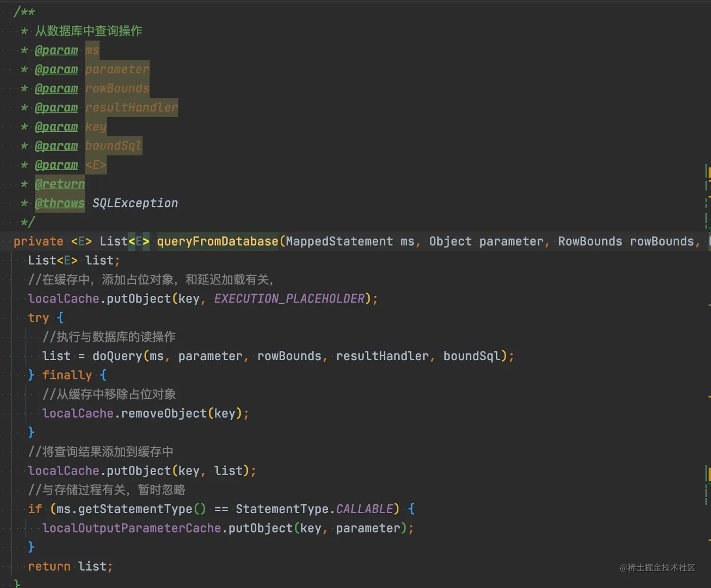Image resolution: width=711 pixels, height=588 pixels.
Task: Click the doQuery method call
Action: coord(117,356)
